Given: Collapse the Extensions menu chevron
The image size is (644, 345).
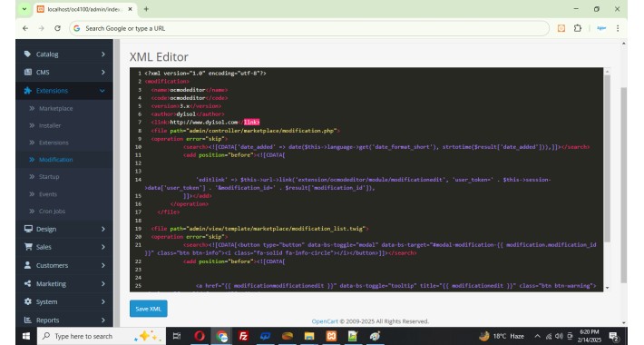Looking at the screenshot, I should (x=102, y=91).
